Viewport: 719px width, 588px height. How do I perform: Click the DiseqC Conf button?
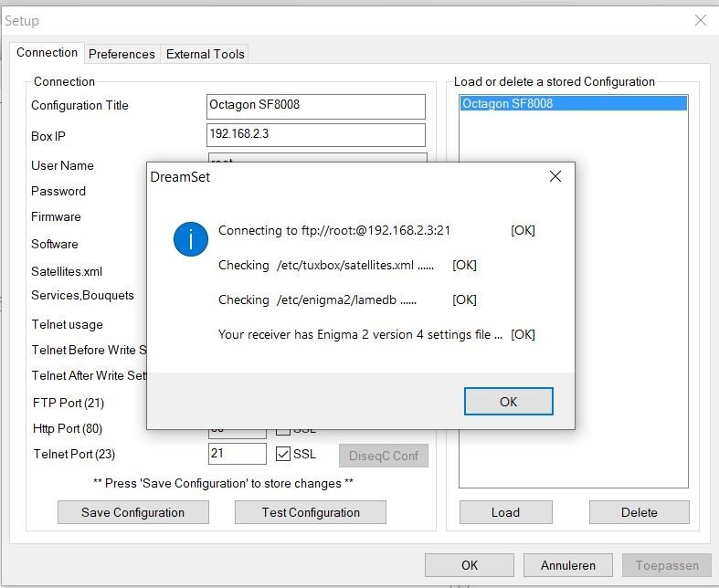pos(384,456)
